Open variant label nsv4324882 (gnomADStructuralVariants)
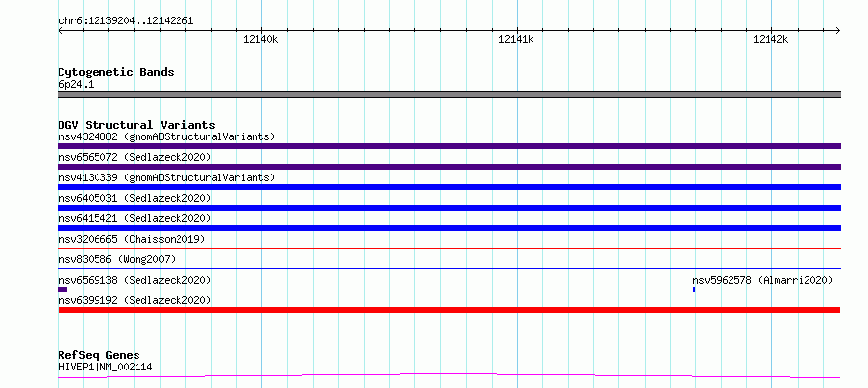Image resolution: width=868 pixels, height=388 pixels. pos(167,136)
